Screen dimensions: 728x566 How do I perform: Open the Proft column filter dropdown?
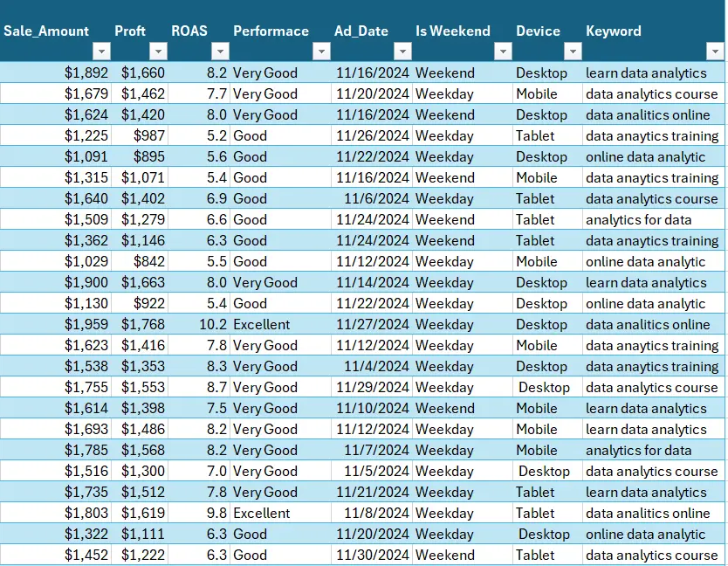[158, 51]
